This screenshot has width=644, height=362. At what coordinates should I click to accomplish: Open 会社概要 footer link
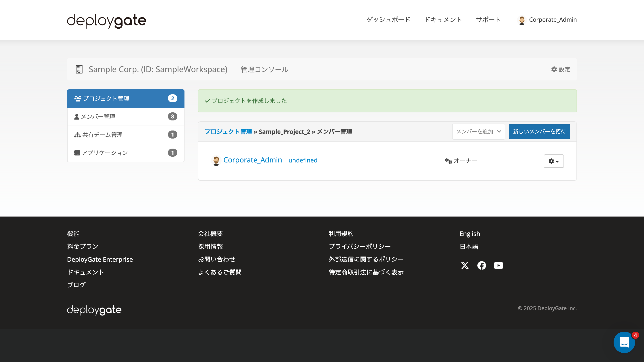pyautogui.click(x=210, y=234)
